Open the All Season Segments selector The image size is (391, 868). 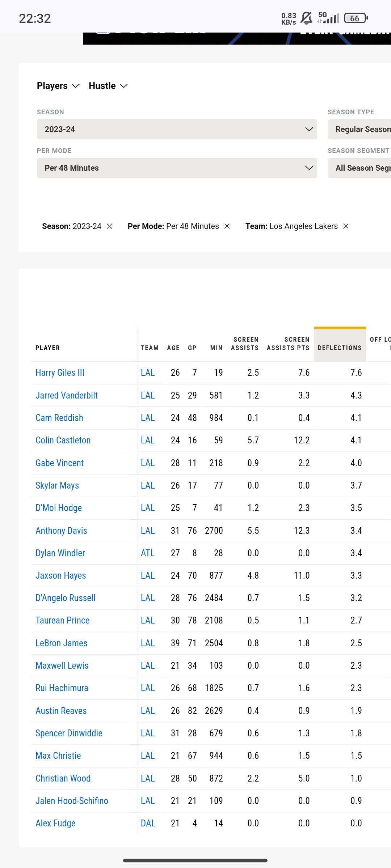pos(359,168)
